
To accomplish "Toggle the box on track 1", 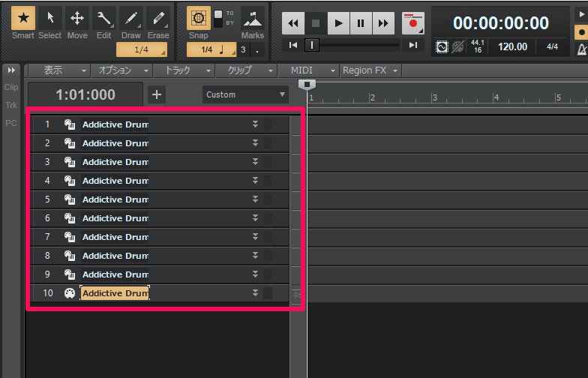I will 268,124.
